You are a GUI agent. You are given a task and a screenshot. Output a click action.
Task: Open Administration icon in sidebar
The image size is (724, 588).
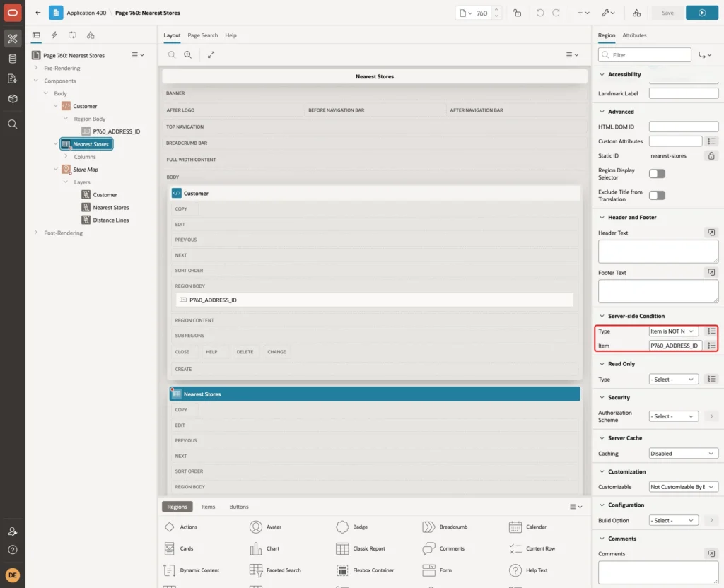(x=13, y=531)
